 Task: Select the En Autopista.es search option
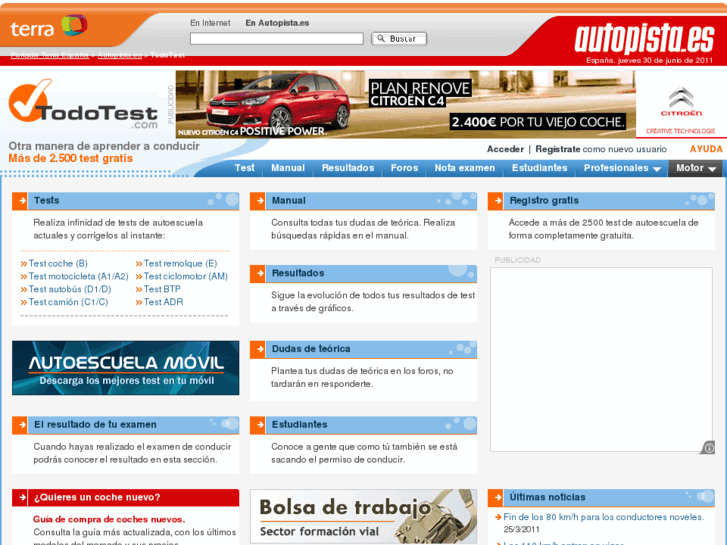[x=277, y=23]
